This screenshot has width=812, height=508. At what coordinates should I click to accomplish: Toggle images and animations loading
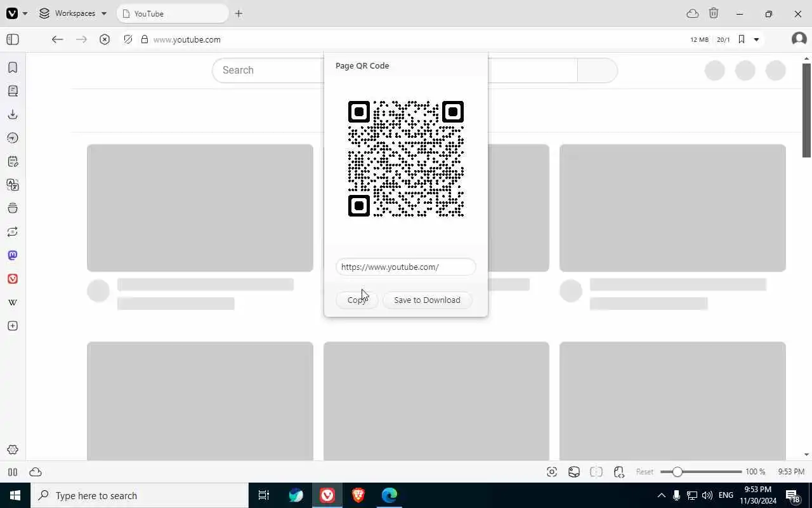[x=574, y=472]
